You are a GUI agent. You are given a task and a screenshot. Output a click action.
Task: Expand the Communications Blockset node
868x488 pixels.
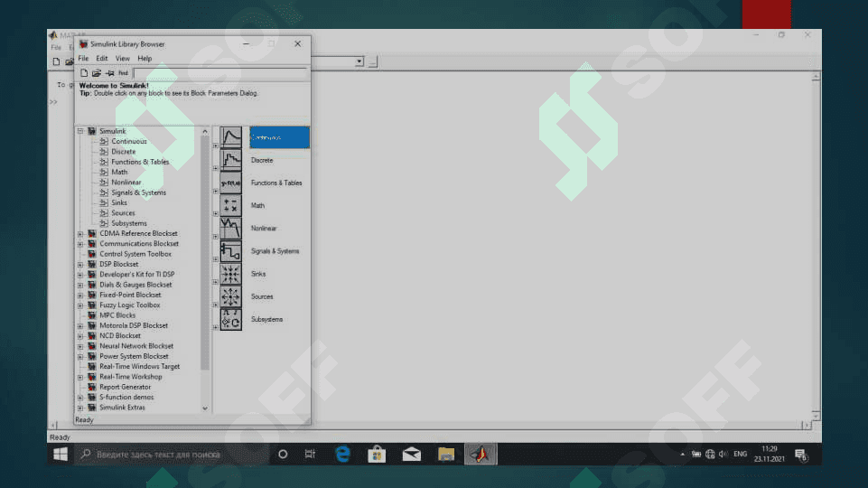[80, 244]
